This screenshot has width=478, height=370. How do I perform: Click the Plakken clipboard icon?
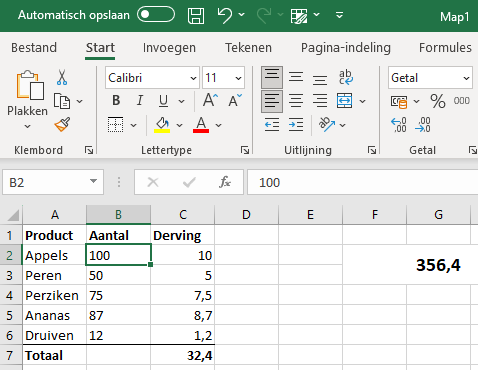[30, 85]
